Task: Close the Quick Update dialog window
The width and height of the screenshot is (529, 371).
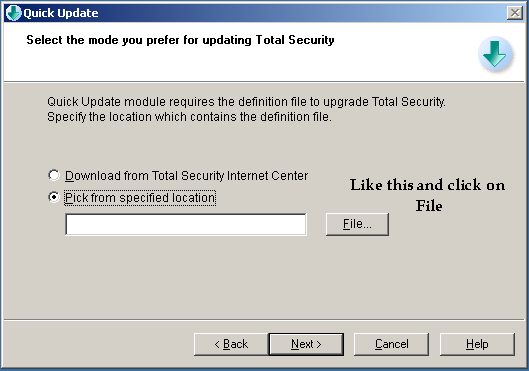Action: pos(514,13)
